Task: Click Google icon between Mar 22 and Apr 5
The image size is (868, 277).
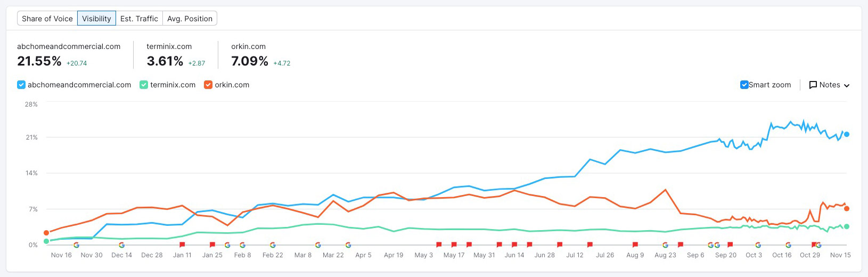Action: (x=348, y=245)
